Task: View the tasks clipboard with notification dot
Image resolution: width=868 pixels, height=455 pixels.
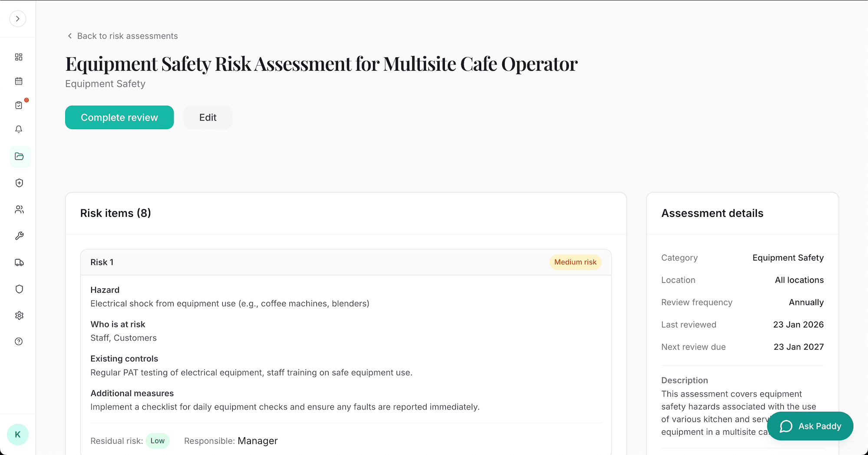Action: click(x=19, y=105)
